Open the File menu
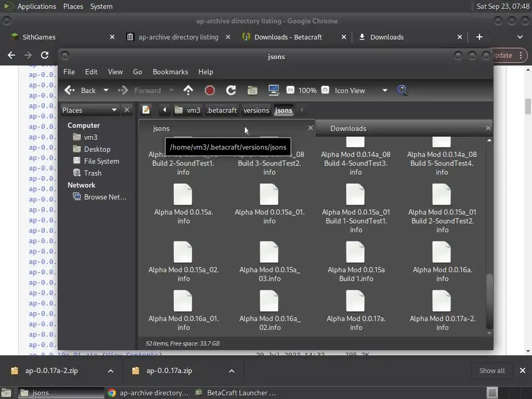Image resolution: width=532 pixels, height=399 pixels. [69, 72]
